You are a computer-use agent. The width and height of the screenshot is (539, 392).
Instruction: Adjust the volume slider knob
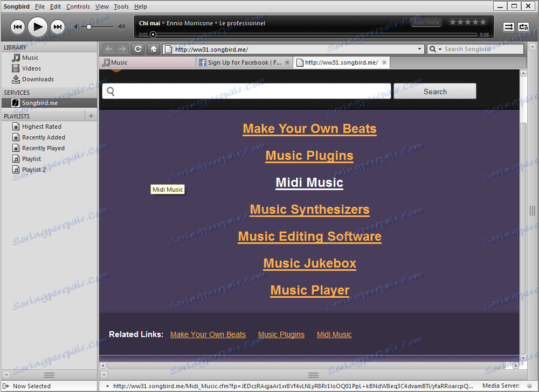click(89, 27)
